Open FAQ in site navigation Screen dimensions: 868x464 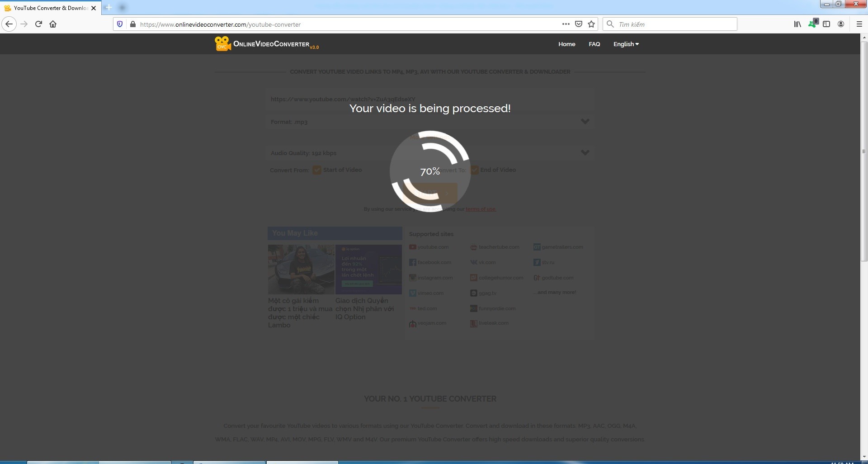coord(594,44)
